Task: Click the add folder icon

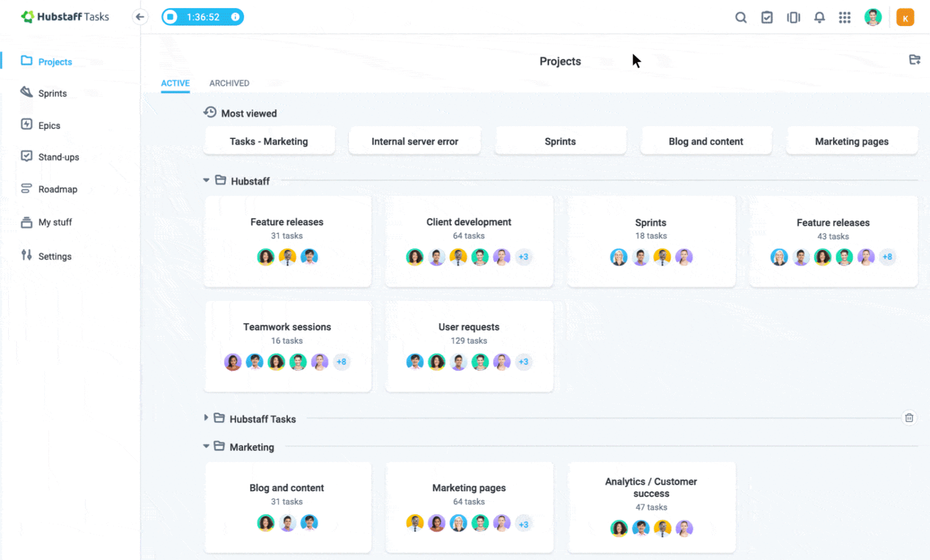Action: click(x=914, y=59)
